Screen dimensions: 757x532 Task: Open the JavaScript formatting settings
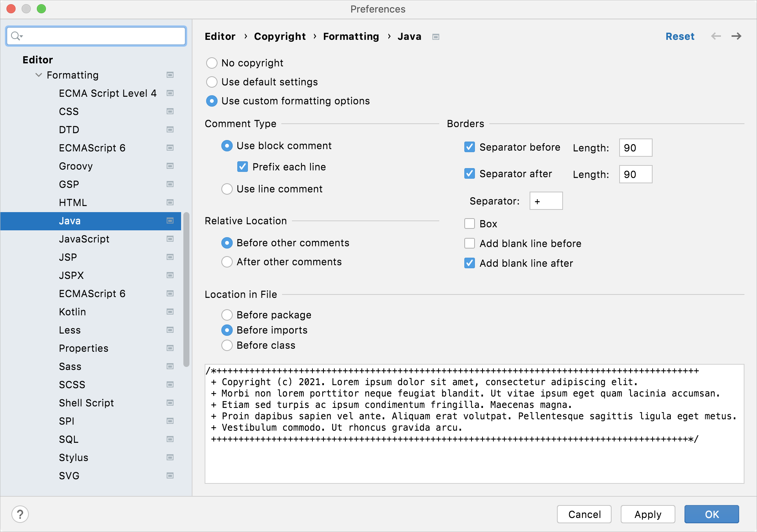tap(84, 239)
